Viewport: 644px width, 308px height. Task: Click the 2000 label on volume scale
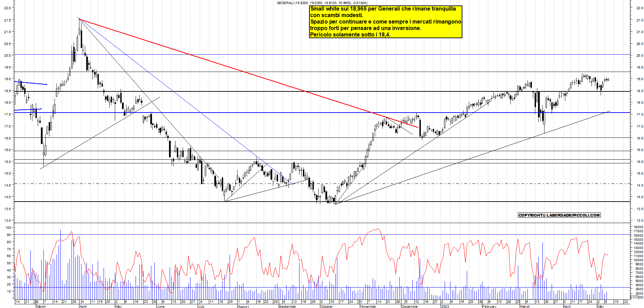(x=639, y=294)
